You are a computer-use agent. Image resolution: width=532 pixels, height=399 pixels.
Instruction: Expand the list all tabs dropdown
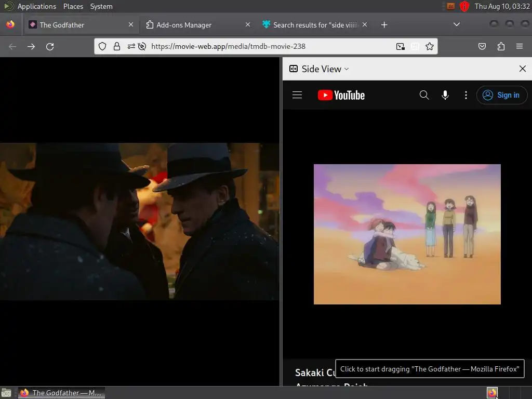pos(457,24)
